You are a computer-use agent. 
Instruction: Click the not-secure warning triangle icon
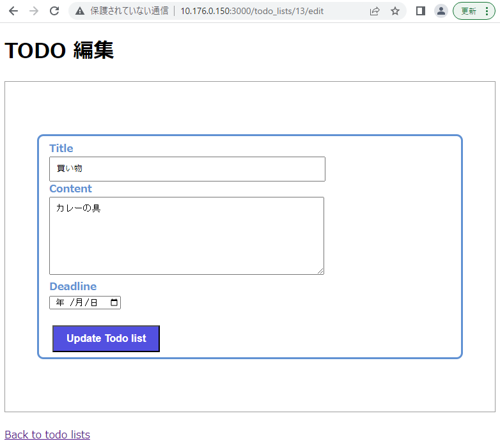(80, 11)
